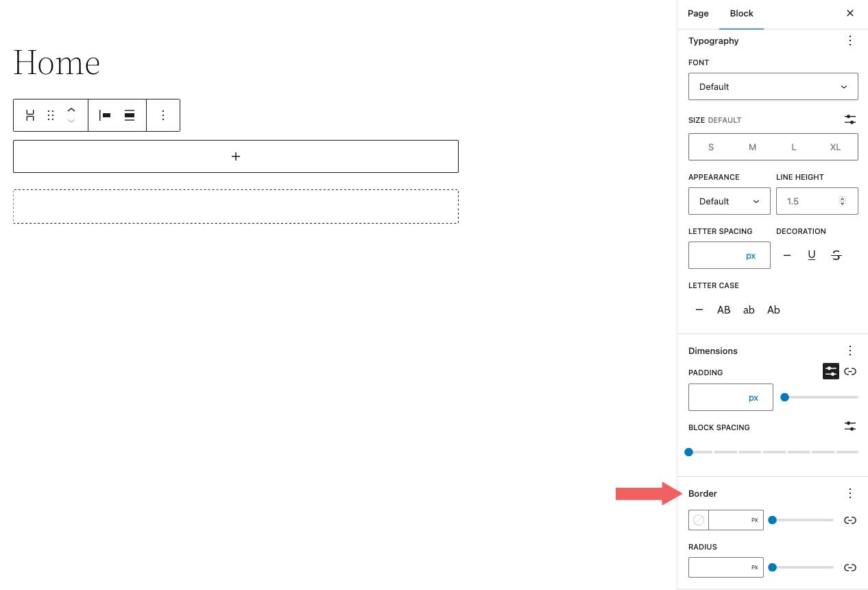Unlink the radius corners
The width and height of the screenshot is (868, 590).
[x=850, y=567]
